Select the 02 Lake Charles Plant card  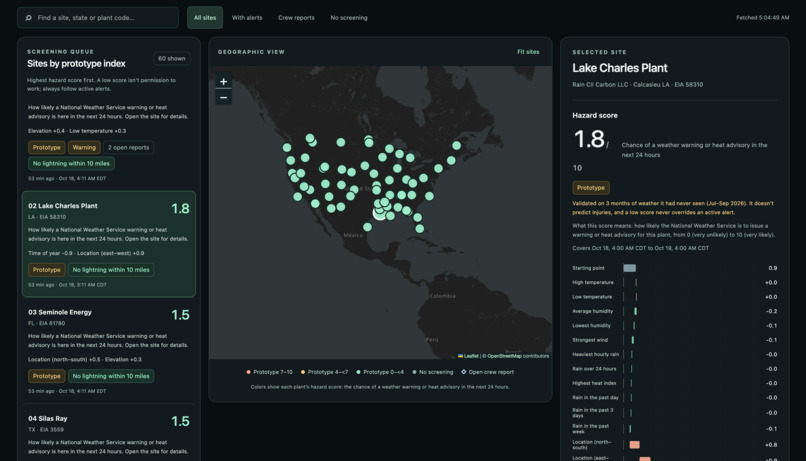coord(109,244)
